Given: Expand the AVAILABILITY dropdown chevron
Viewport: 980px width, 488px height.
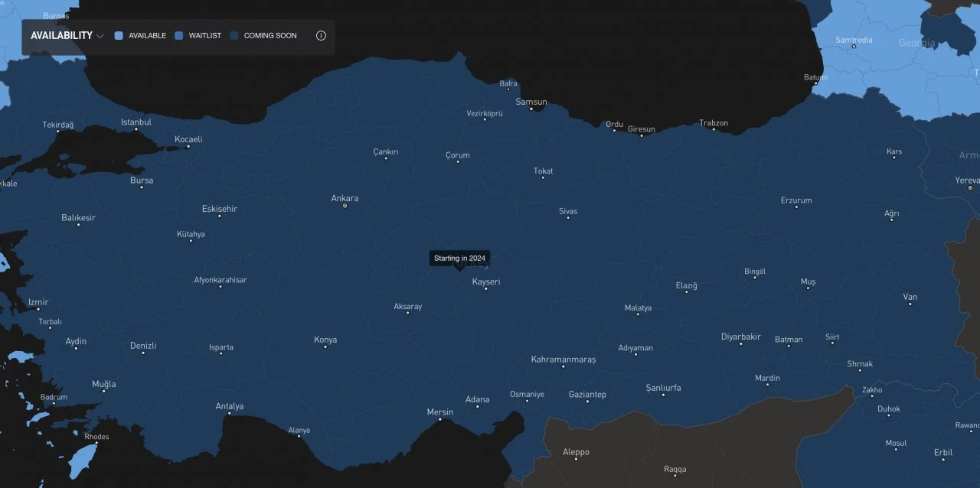Looking at the screenshot, I should coord(100,36).
